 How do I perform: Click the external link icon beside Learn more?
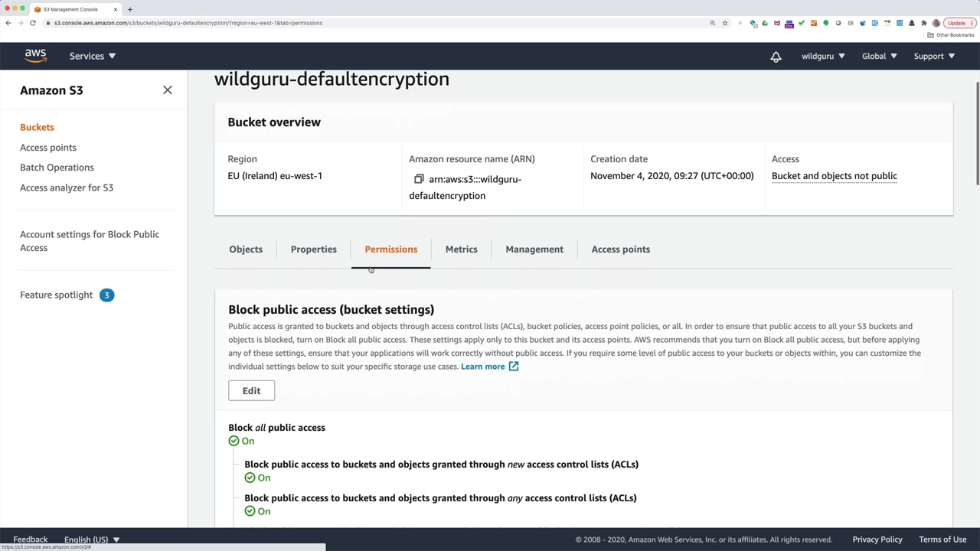(x=514, y=367)
